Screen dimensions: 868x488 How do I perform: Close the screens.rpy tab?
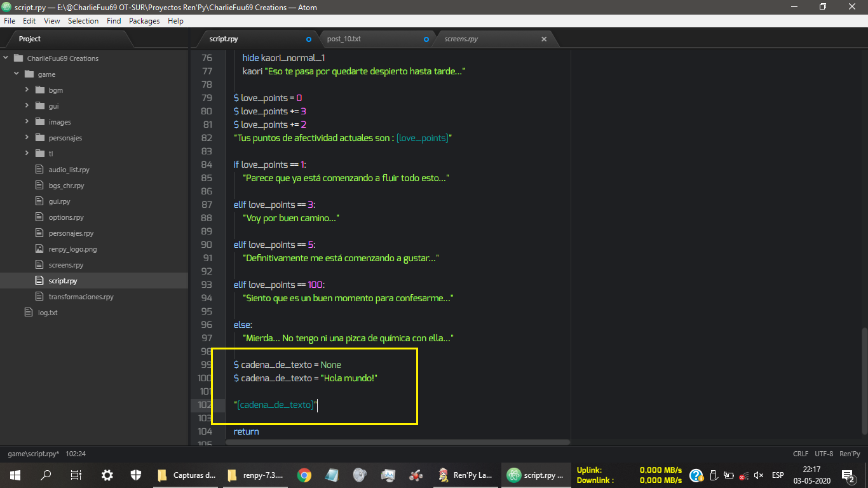(x=544, y=39)
